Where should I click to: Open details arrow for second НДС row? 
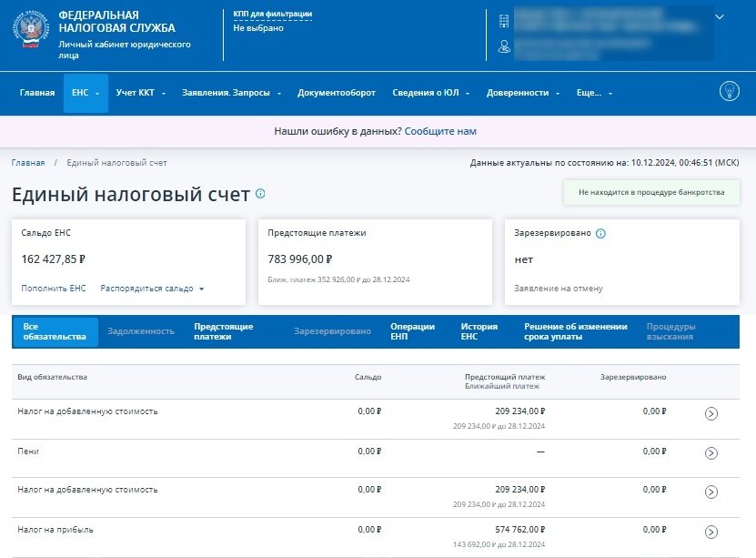click(x=711, y=492)
